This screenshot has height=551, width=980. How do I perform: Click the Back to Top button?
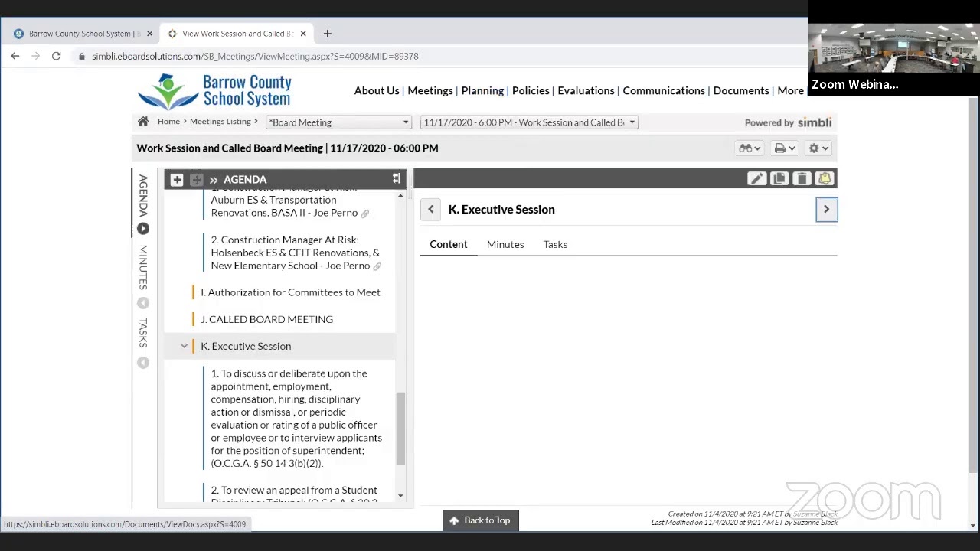480,520
